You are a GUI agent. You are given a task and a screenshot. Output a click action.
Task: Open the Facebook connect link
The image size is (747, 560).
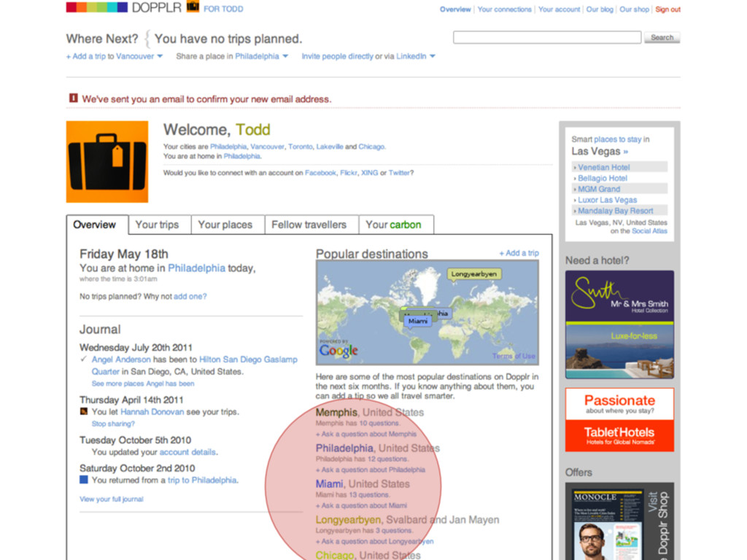pyautogui.click(x=321, y=173)
